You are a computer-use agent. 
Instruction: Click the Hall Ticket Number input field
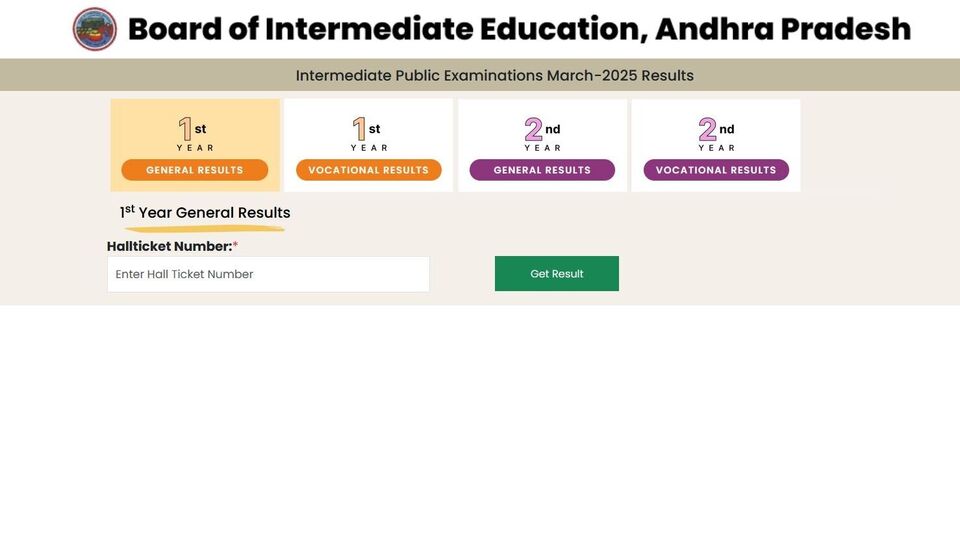pyautogui.click(x=268, y=274)
